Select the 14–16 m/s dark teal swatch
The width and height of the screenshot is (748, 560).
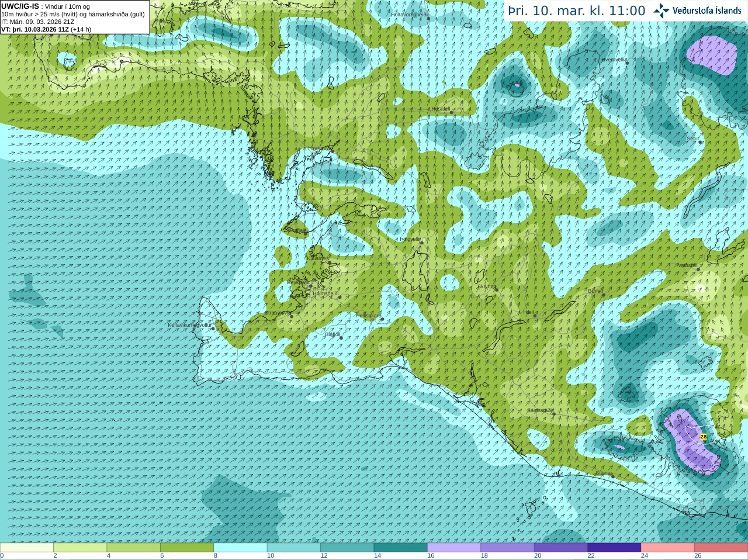click(400, 548)
